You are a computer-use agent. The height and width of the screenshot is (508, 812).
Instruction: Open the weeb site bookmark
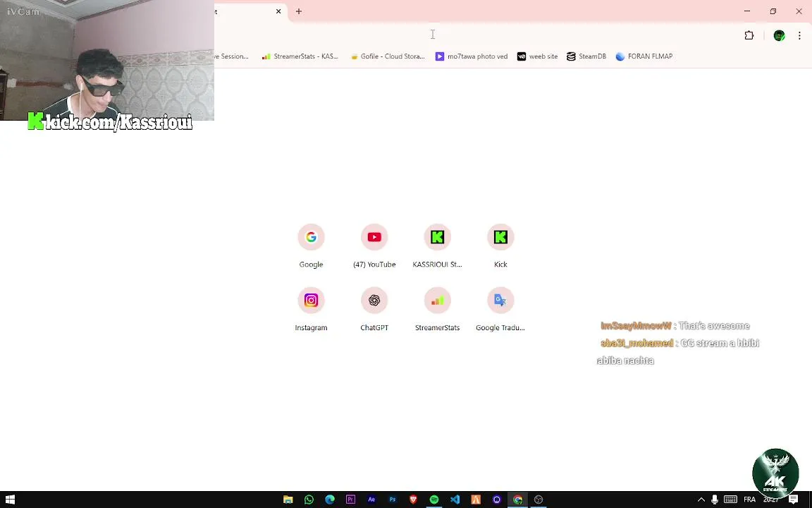click(x=538, y=56)
